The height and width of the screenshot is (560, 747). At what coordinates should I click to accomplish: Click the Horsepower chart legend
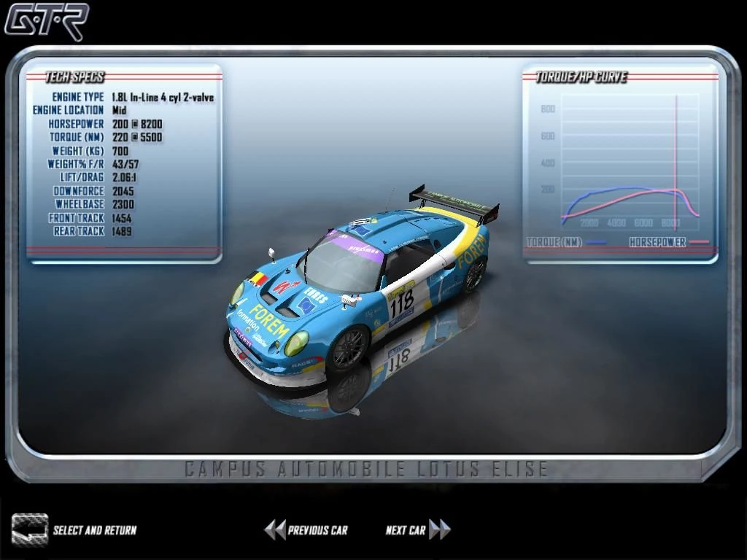(x=669, y=242)
